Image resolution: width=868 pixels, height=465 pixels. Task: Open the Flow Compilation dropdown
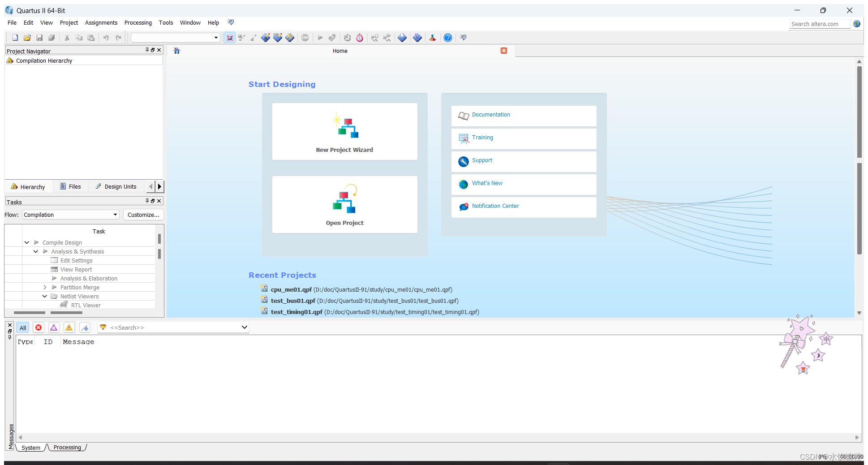(71, 215)
